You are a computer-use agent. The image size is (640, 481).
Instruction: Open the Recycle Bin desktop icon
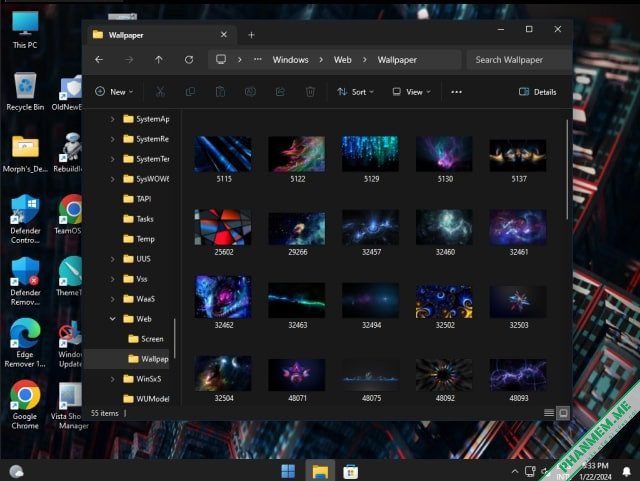click(x=25, y=92)
